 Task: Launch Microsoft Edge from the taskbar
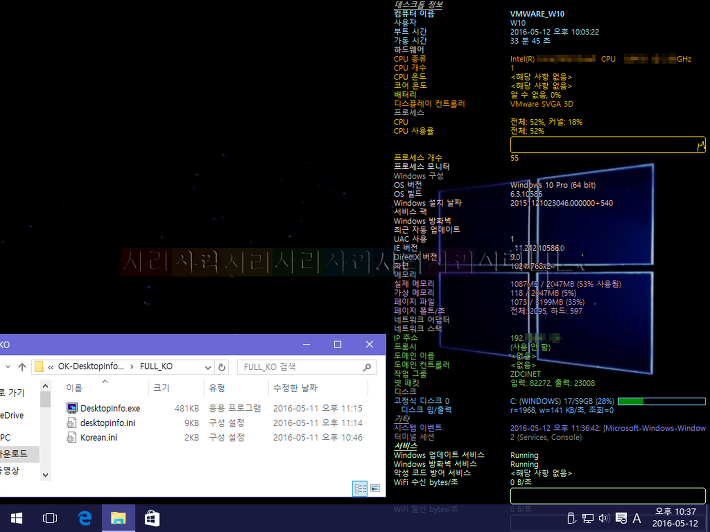(x=84, y=518)
